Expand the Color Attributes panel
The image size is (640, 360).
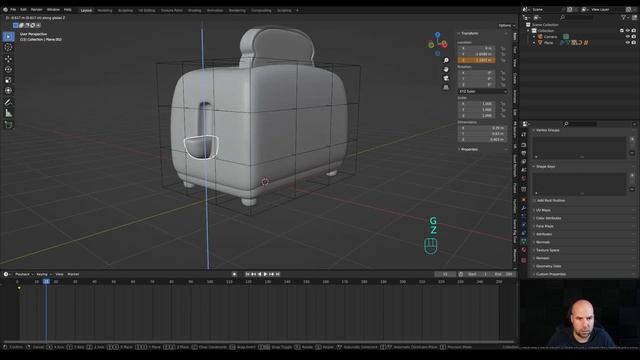point(548,218)
